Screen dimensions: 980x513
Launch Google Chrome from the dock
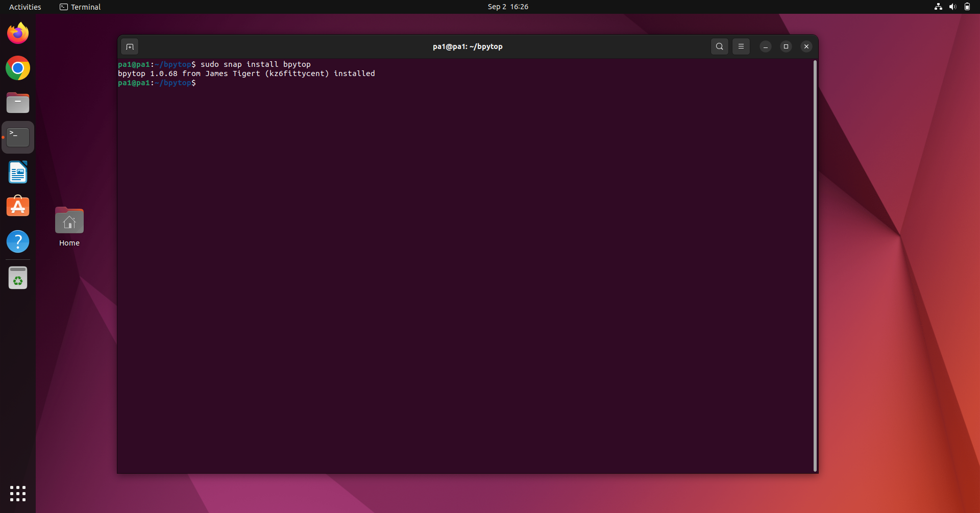[17, 68]
